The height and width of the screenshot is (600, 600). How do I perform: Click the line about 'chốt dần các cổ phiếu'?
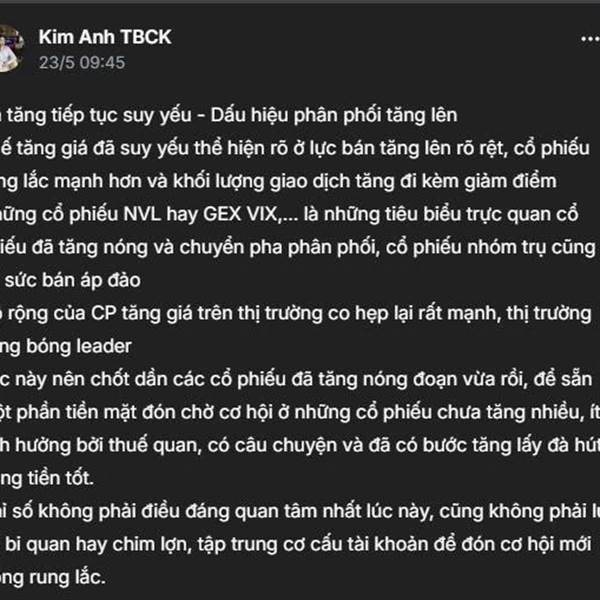pos(296,380)
